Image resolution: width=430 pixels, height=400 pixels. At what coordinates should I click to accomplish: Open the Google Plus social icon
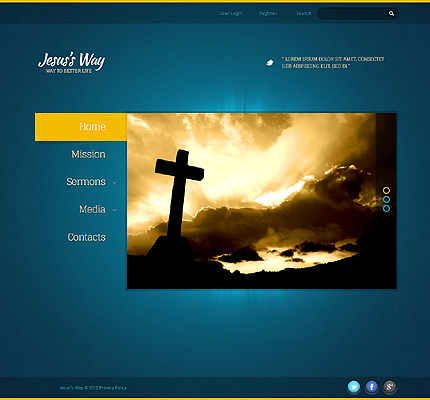[389, 387]
